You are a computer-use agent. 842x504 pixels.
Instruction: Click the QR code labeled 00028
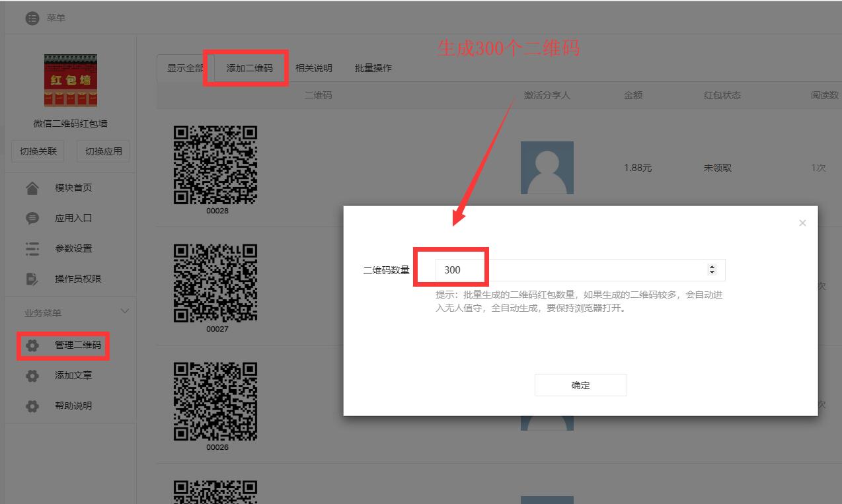(215, 164)
